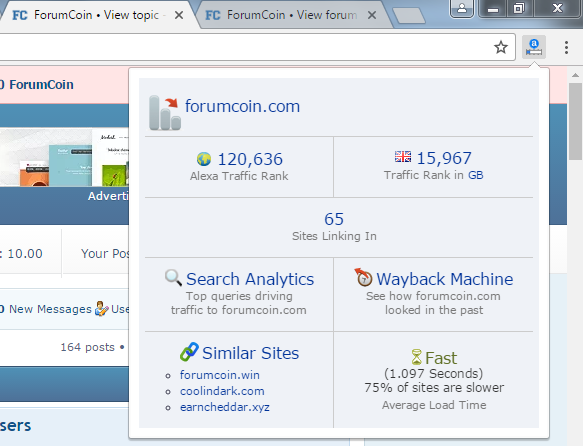This screenshot has width=583, height=446.
Task: Click the Alexa extension icon in toolbar
Action: pyautogui.click(x=534, y=47)
